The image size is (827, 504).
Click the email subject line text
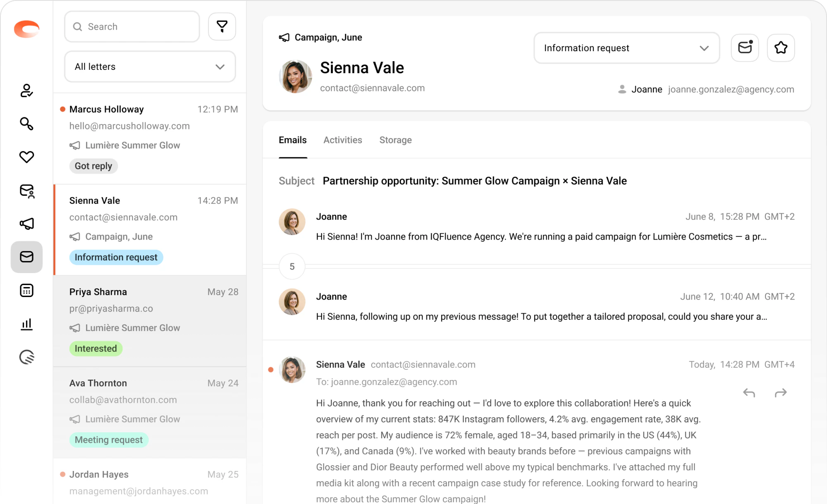click(475, 181)
